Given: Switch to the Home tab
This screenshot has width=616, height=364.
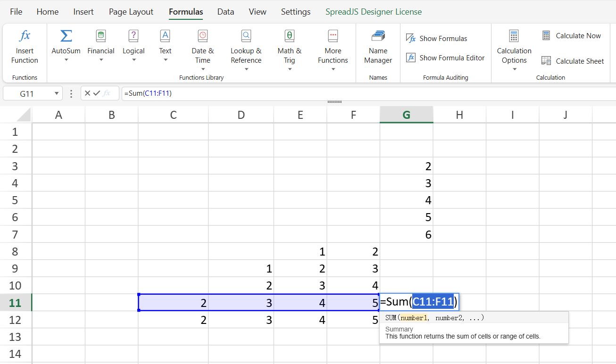Looking at the screenshot, I should coord(48,12).
